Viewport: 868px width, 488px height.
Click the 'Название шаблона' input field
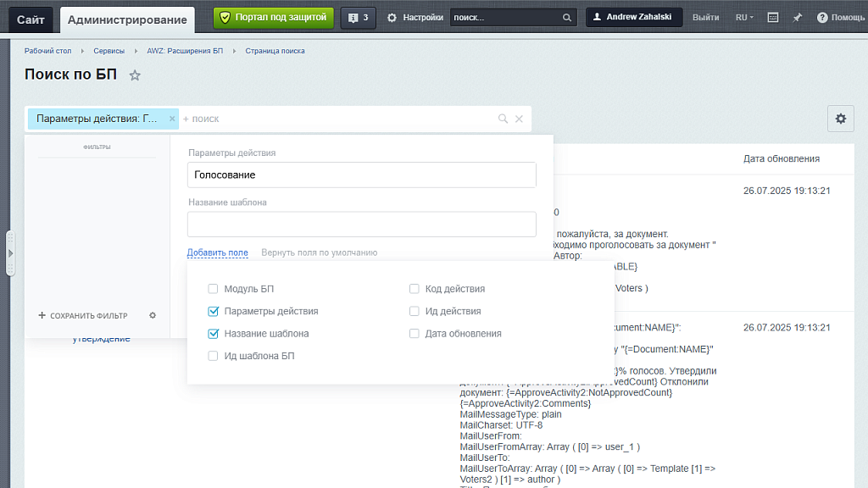coord(362,225)
